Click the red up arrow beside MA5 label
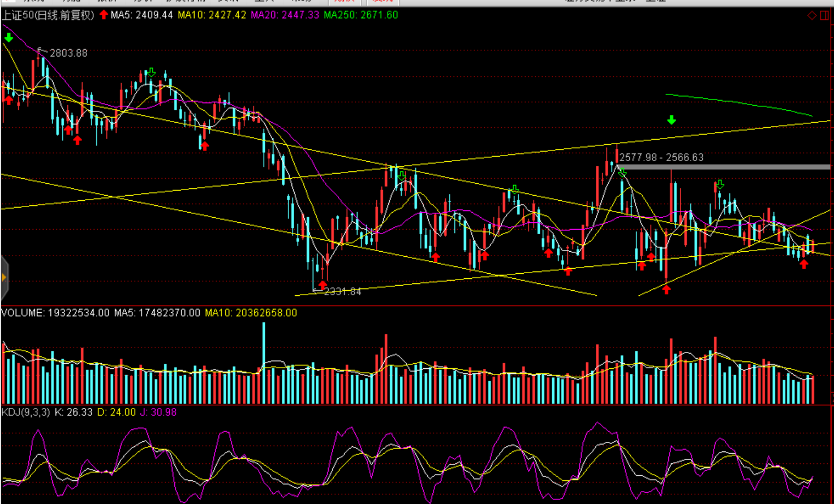 (x=104, y=15)
